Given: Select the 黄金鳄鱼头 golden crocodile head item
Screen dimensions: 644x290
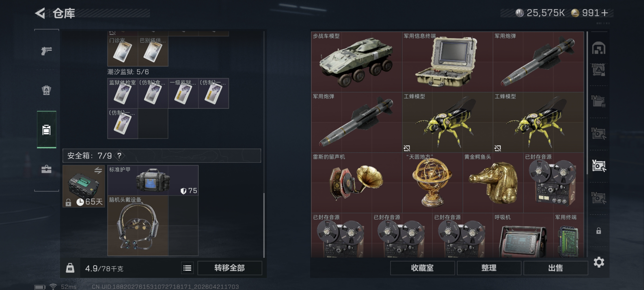Looking at the screenshot, I should coord(493,183).
